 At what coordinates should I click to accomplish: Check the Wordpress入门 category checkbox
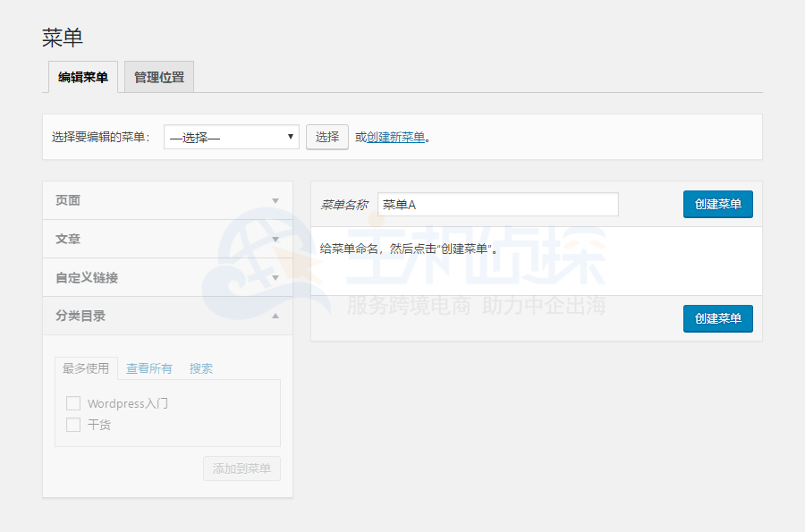pos(73,404)
